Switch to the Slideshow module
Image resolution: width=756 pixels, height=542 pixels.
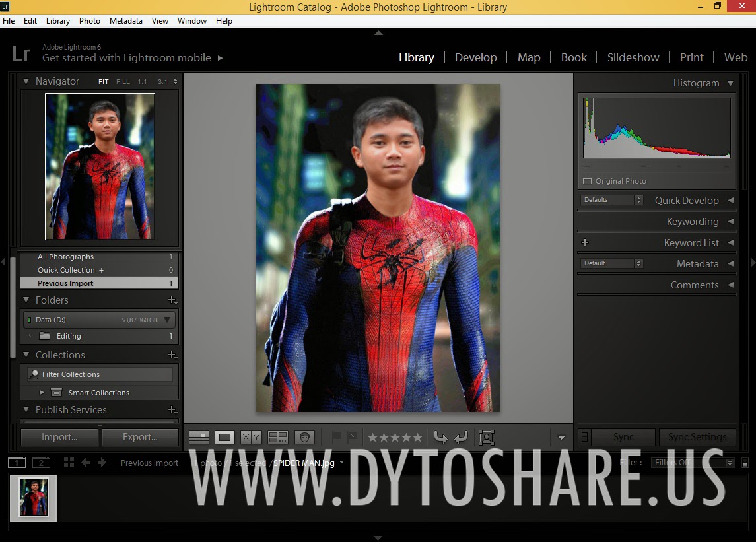coord(633,57)
